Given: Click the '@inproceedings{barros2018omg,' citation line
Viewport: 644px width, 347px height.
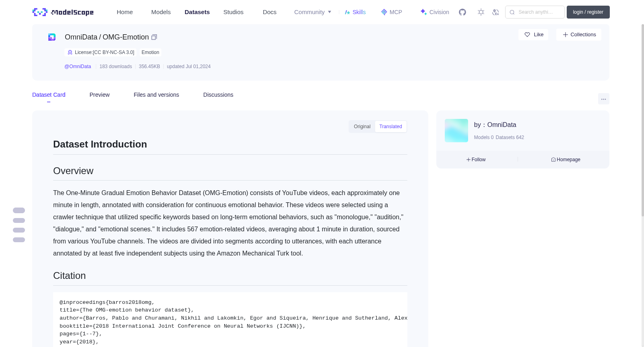Looking at the screenshot, I should point(107,302).
